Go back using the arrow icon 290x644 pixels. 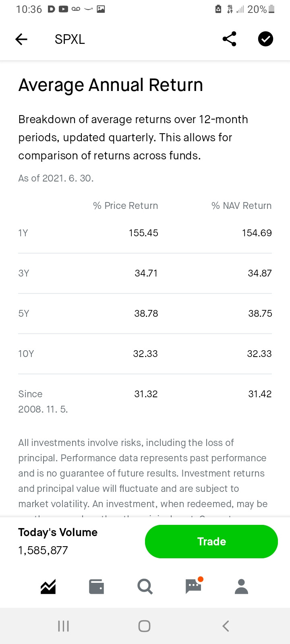click(21, 39)
